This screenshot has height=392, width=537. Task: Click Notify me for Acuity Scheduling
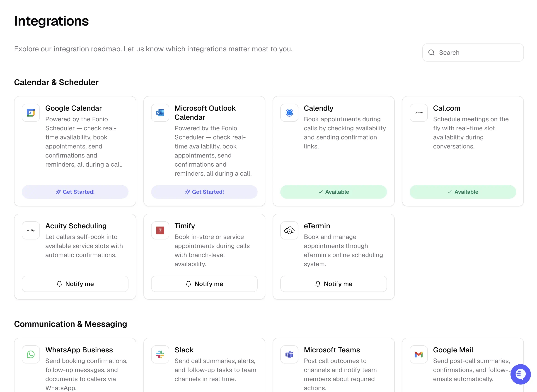(75, 284)
